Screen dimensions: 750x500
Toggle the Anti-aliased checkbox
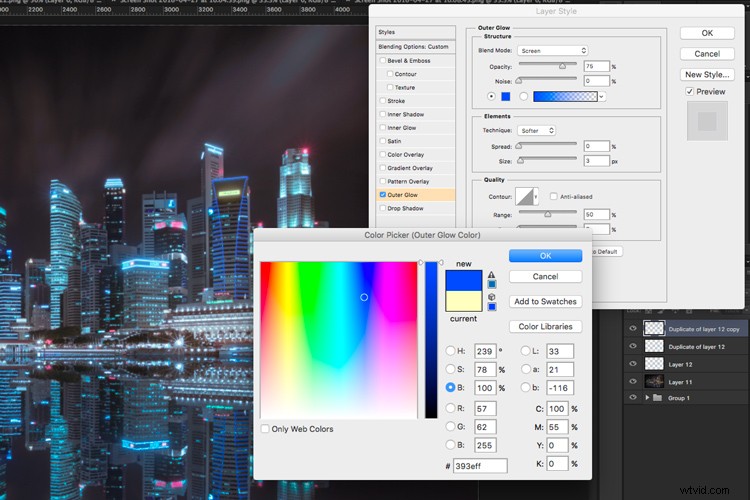pos(553,196)
